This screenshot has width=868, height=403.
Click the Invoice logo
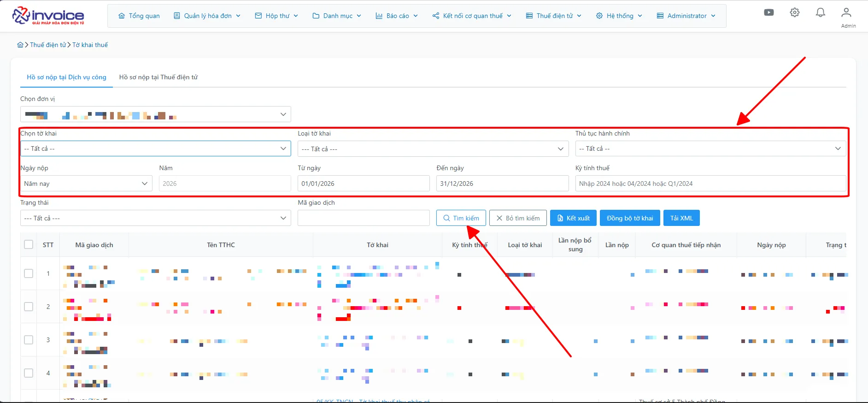[x=48, y=16]
